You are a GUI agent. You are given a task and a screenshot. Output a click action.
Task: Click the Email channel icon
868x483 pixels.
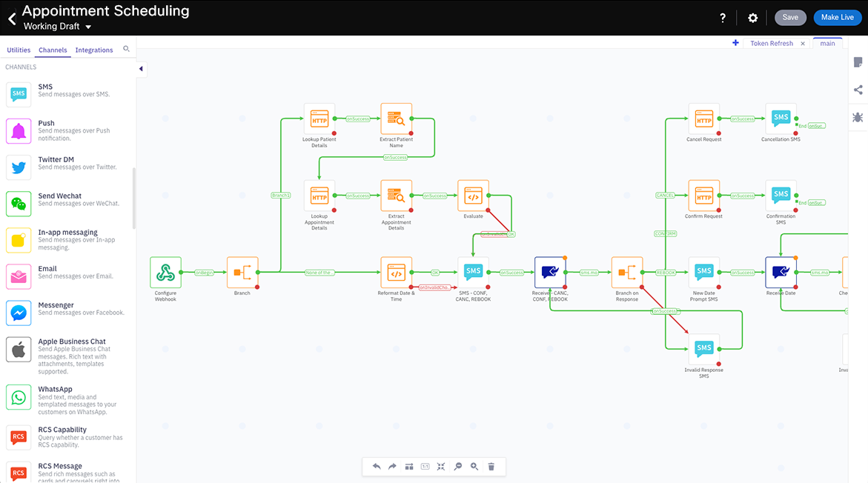point(19,276)
